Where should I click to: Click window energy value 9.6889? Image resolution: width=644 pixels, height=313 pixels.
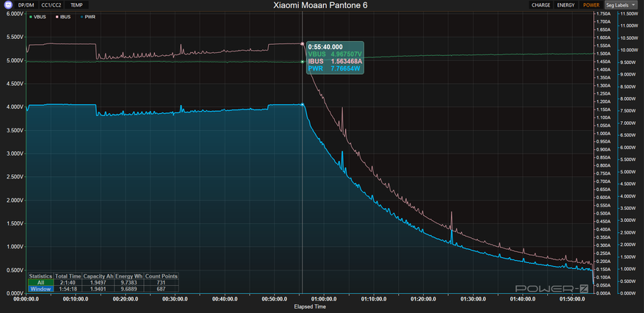(x=129, y=289)
